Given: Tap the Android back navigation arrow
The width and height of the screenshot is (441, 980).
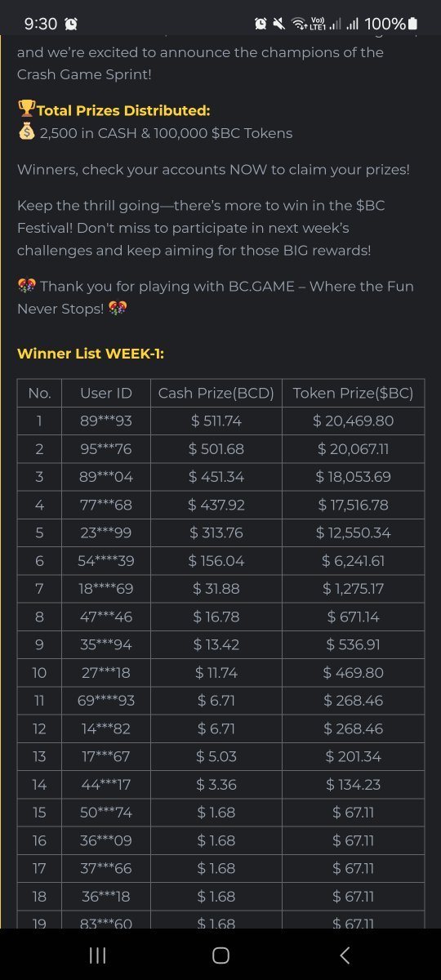Looking at the screenshot, I should 345,955.
